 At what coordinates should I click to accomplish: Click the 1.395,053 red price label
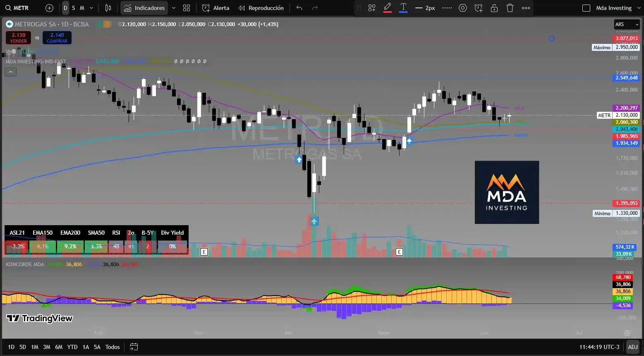627,203
